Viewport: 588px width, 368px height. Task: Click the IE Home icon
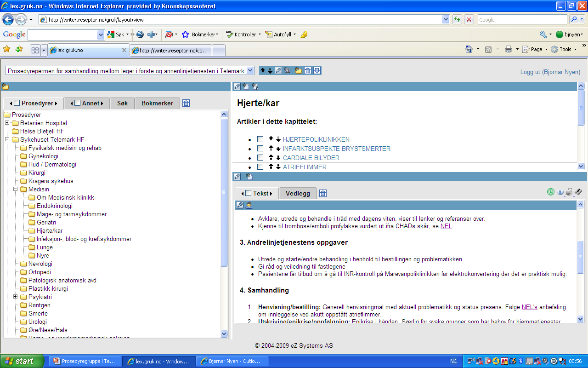(x=469, y=49)
